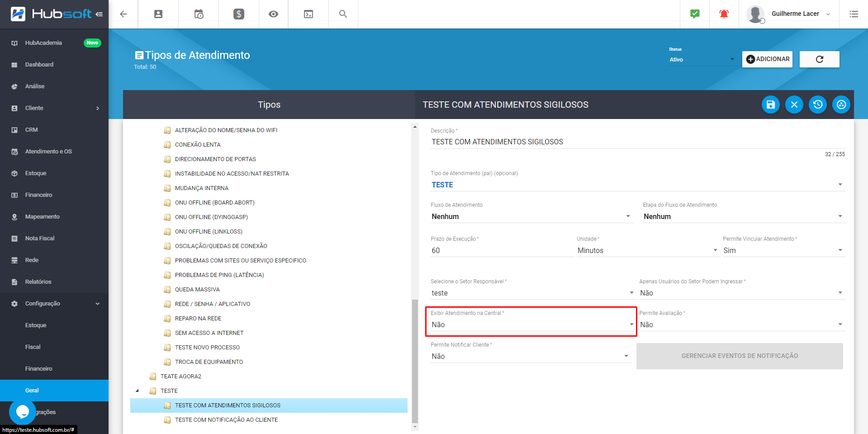Edit the Descrição input field
The height and width of the screenshot is (434, 868).
coord(638,142)
